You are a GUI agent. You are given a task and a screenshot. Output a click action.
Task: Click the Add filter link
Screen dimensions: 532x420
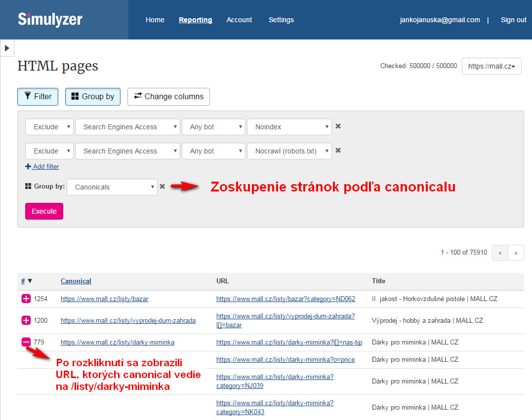coord(42,166)
